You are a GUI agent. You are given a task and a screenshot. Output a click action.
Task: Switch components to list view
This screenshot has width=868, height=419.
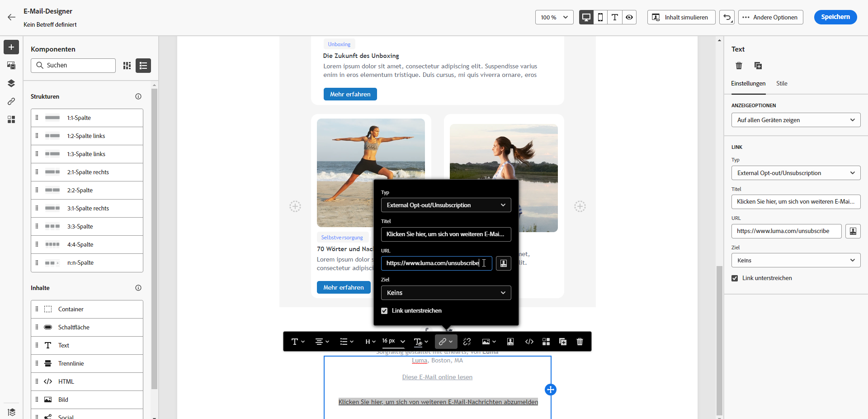pos(143,66)
